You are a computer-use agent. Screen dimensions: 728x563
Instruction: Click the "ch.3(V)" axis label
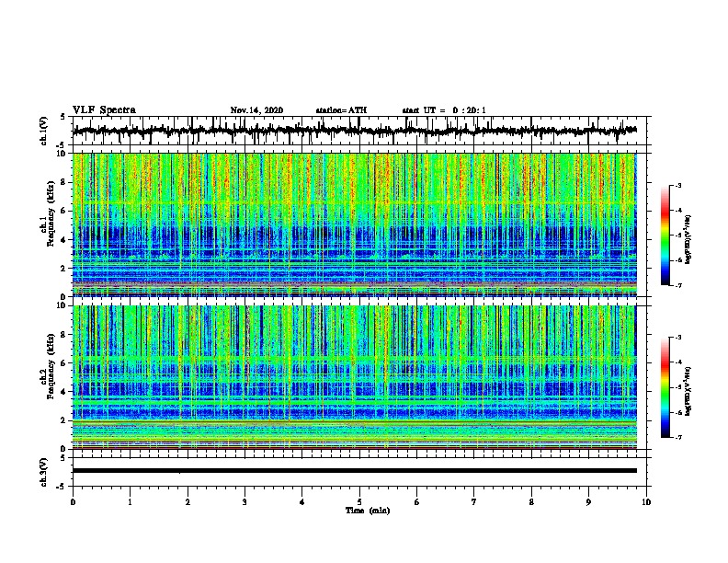[x=43, y=472]
